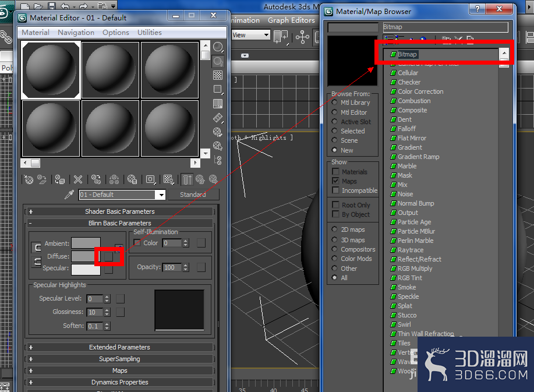
Task: Open Material Editor Options icon
Action: [218, 132]
